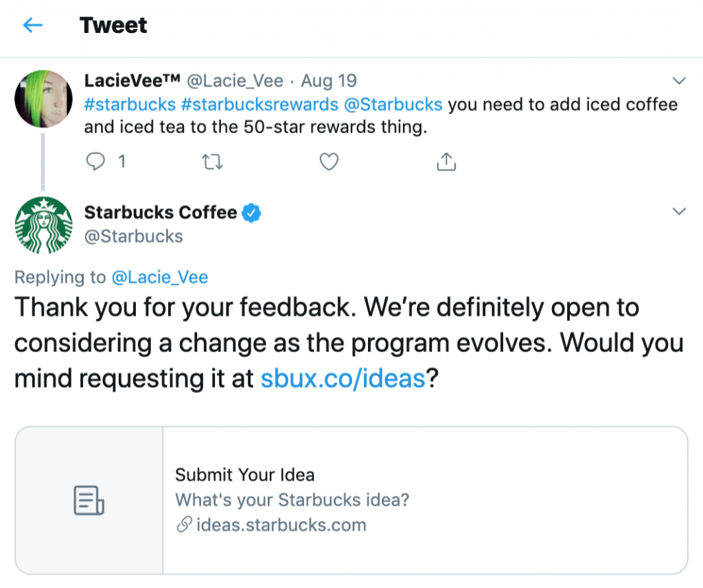Click the @Lacie_Vee mention in Replying to
This screenshot has width=703, height=588.
159,277
